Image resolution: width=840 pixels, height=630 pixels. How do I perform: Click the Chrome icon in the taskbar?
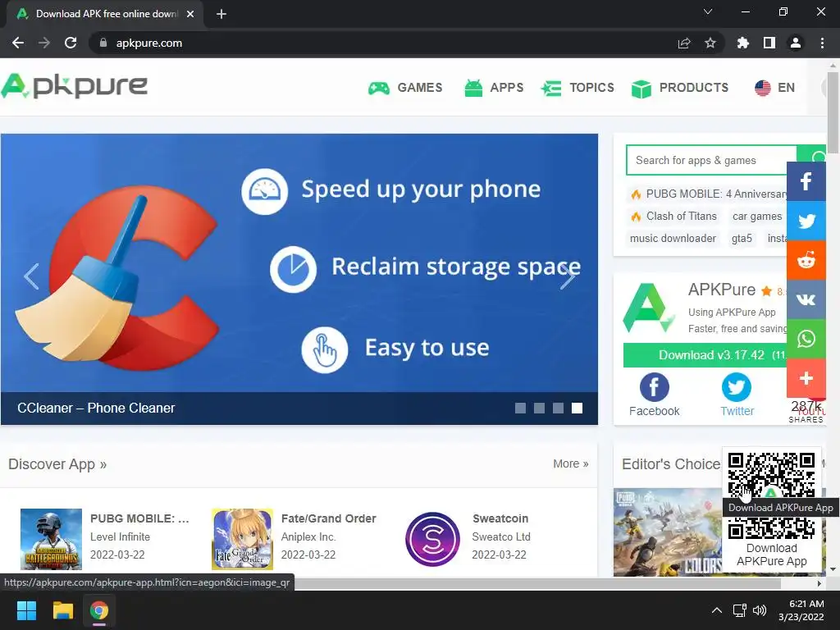[99, 610]
